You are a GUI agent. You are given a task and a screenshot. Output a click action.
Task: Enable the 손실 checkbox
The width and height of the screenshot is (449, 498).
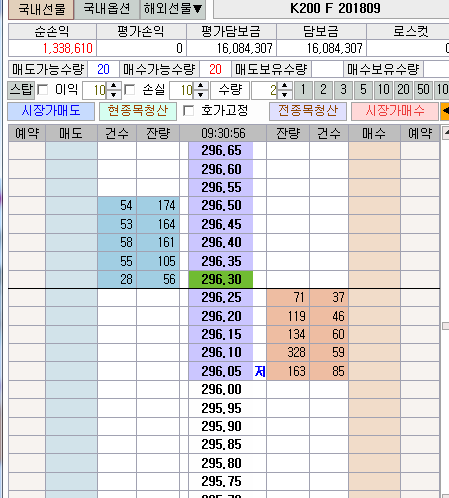[x=130, y=90]
